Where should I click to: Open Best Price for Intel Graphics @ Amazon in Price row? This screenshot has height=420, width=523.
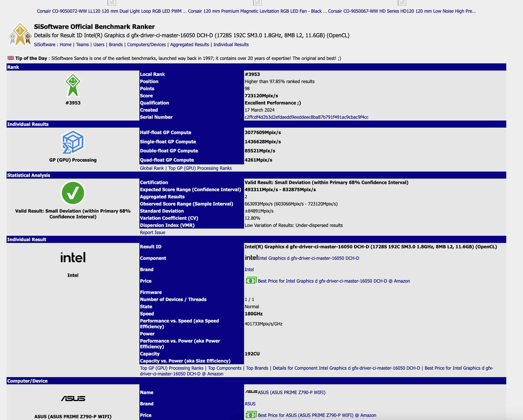coord(334,281)
